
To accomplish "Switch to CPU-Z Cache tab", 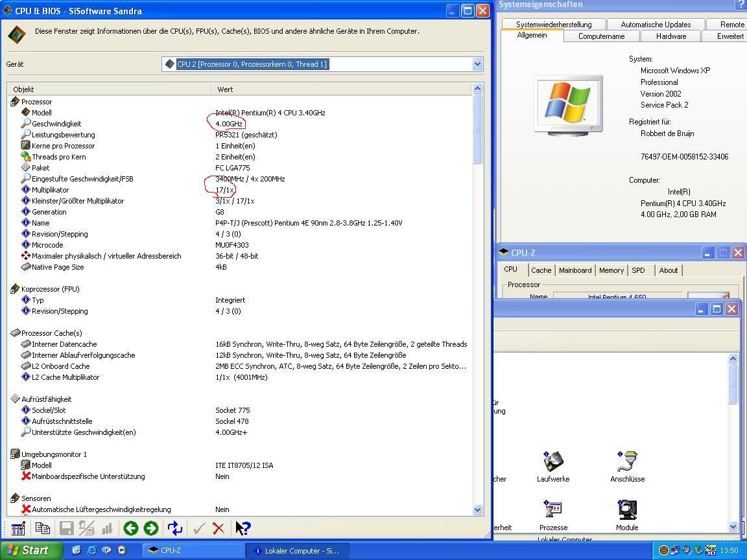I will [541, 270].
